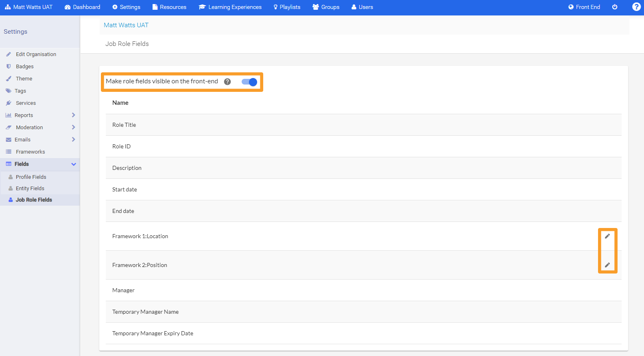Click the envelope icon beside Emails
Screen dimensions: 644x356
point(9,139)
